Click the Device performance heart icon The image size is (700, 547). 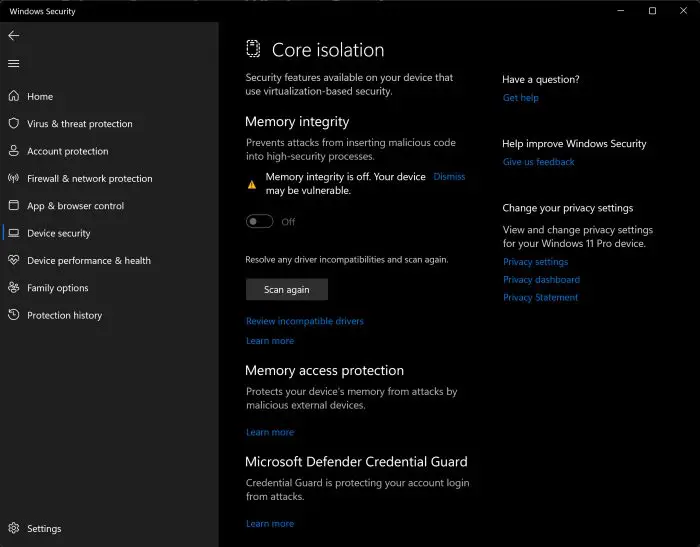pos(14,260)
